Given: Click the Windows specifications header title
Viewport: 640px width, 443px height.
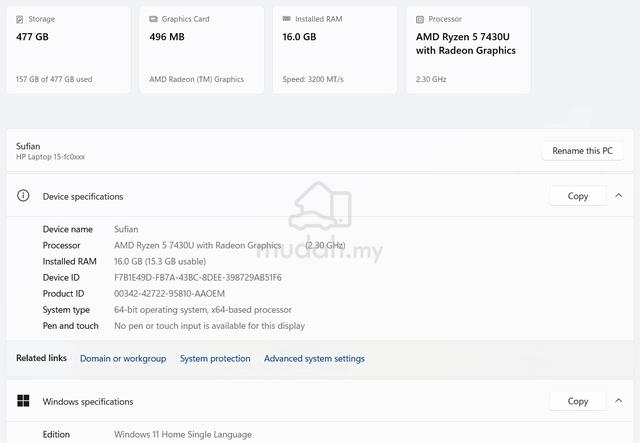Looking at the screenshot, I should [88, 401].
